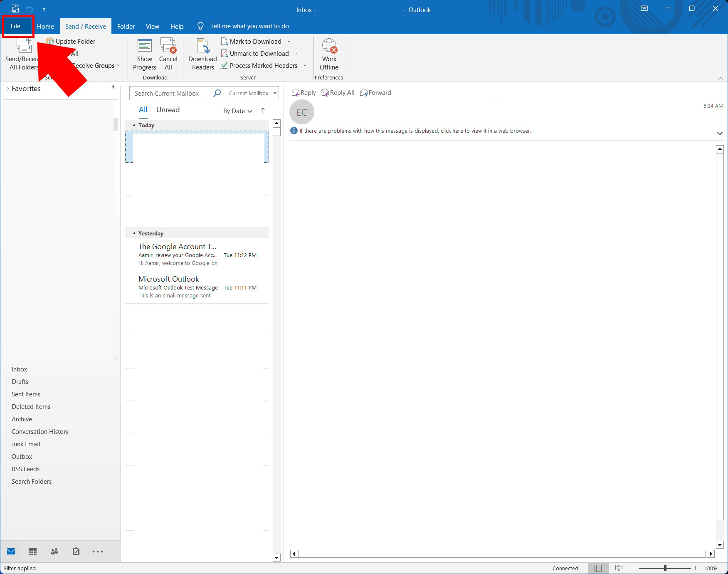Open the People contacts icon
The height and width of the screenshot is (574, 728).
tap(54, 552)
